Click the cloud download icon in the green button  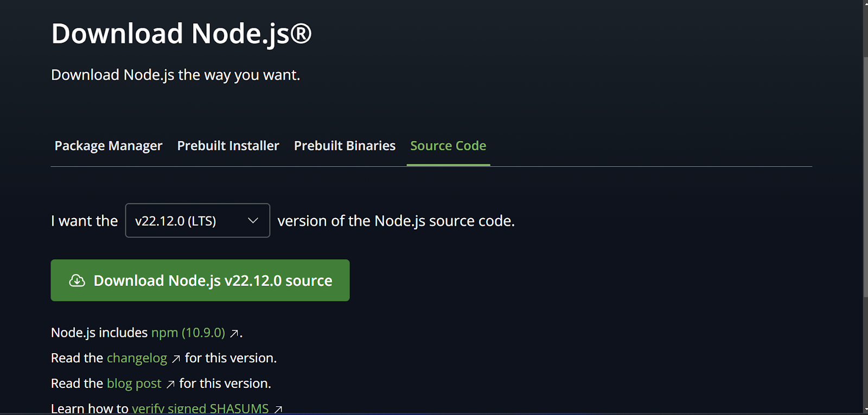(77, 280)
